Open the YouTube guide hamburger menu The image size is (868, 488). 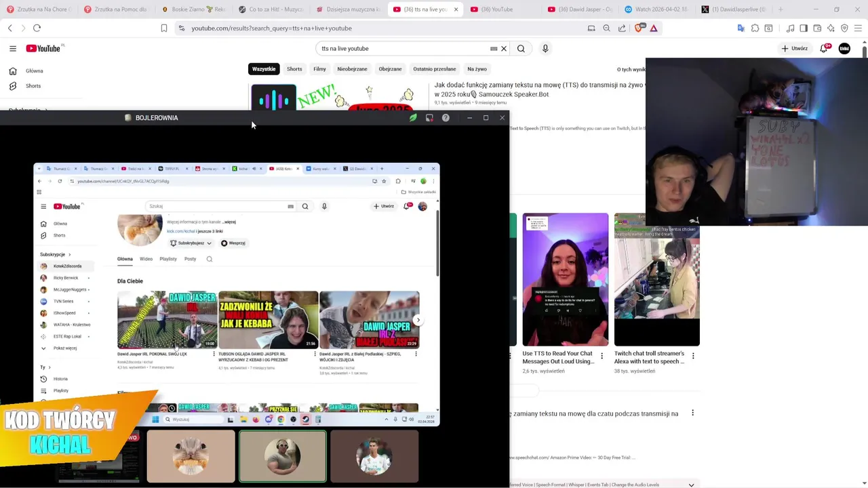(x=12, y=48)
